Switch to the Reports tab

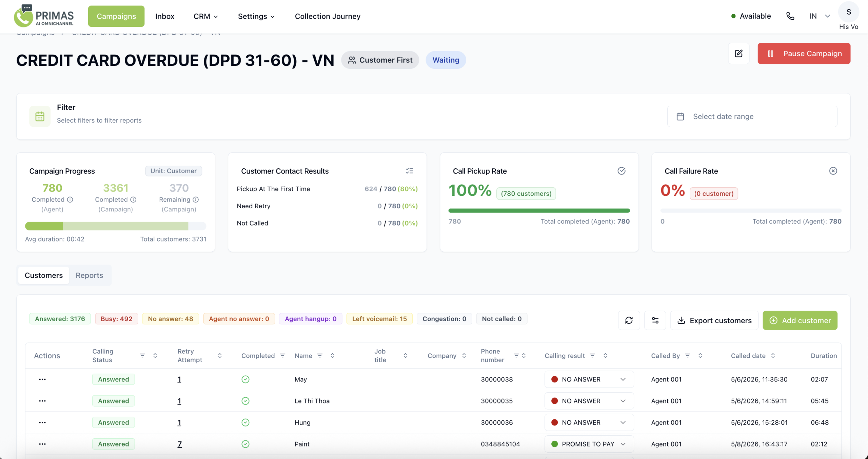tap(89, 275)
